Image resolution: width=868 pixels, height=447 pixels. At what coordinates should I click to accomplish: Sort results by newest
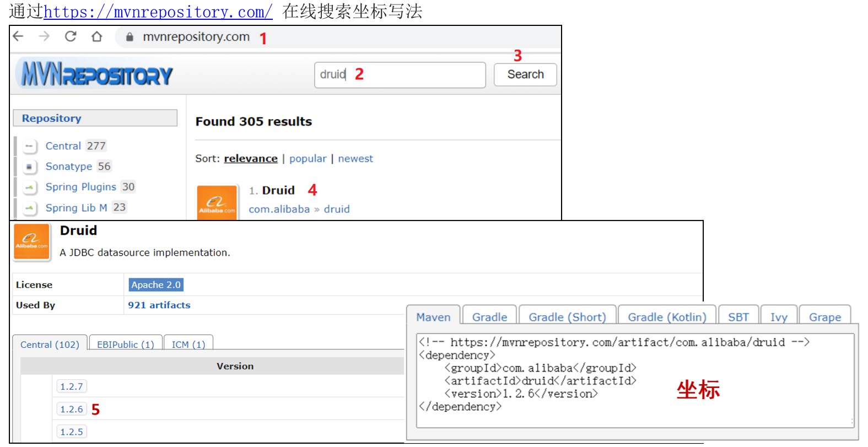(355, 159)
